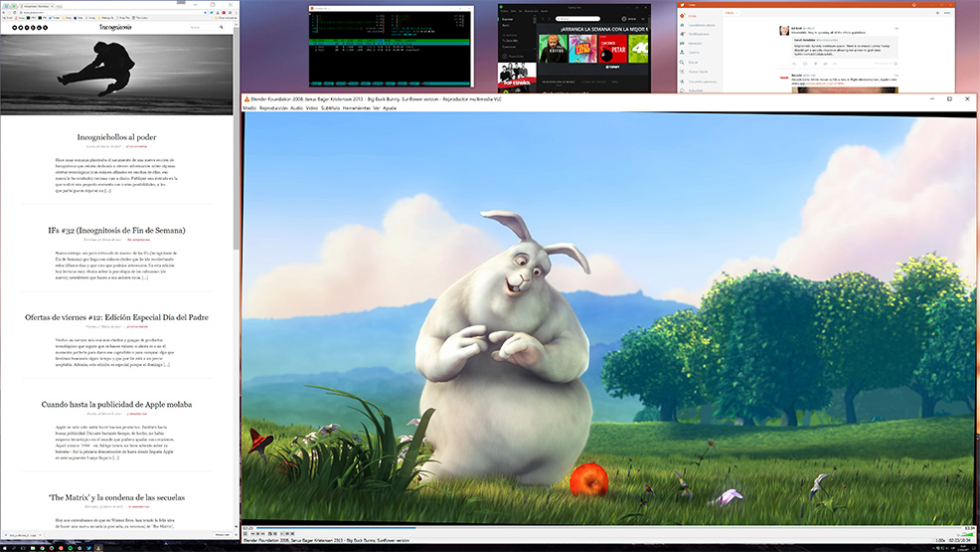Screen dimensions: 980x552
Task: Open 'Ofertas de viernes #12' article link
Action: click(x=116, y=317)
